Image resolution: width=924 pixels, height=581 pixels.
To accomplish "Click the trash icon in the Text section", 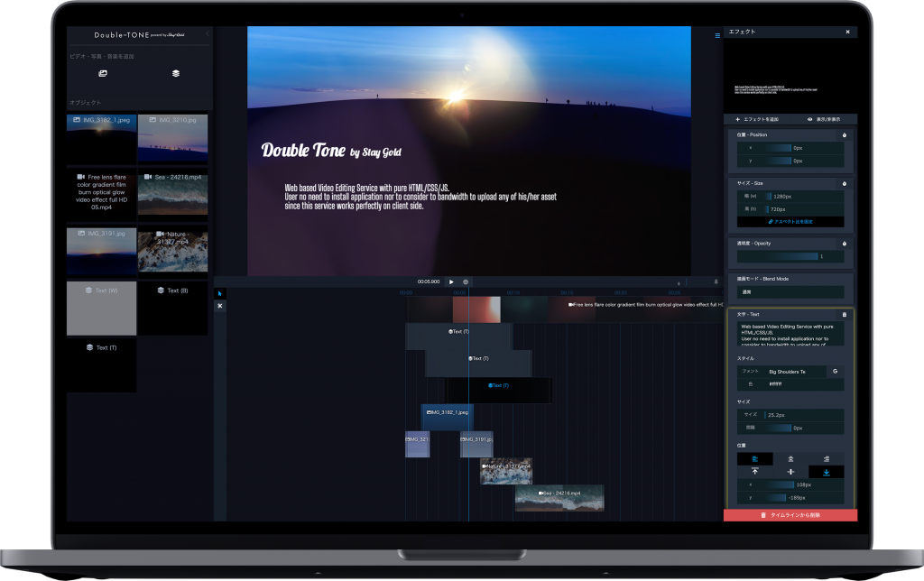I will point(844,315).
